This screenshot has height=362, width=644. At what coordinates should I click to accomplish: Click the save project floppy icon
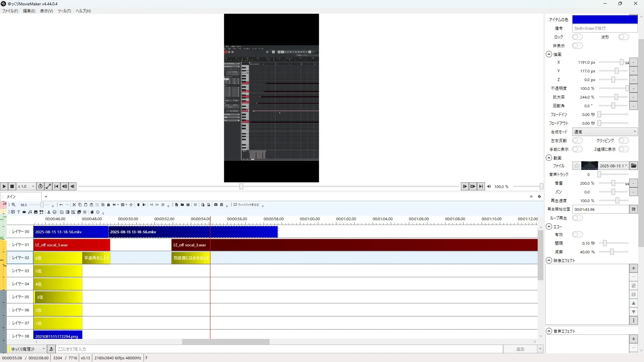tap(188, 205)
